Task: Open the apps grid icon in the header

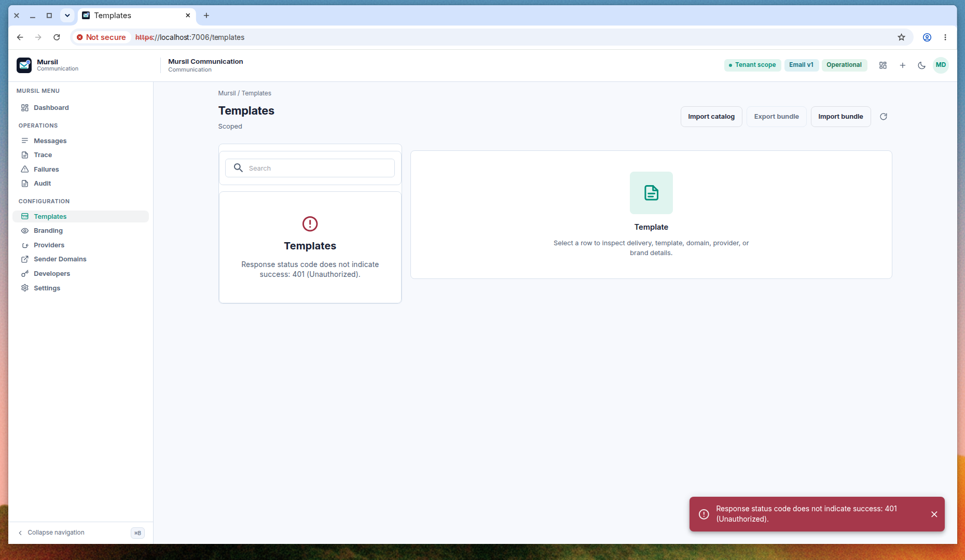Action: coord(883,65)
